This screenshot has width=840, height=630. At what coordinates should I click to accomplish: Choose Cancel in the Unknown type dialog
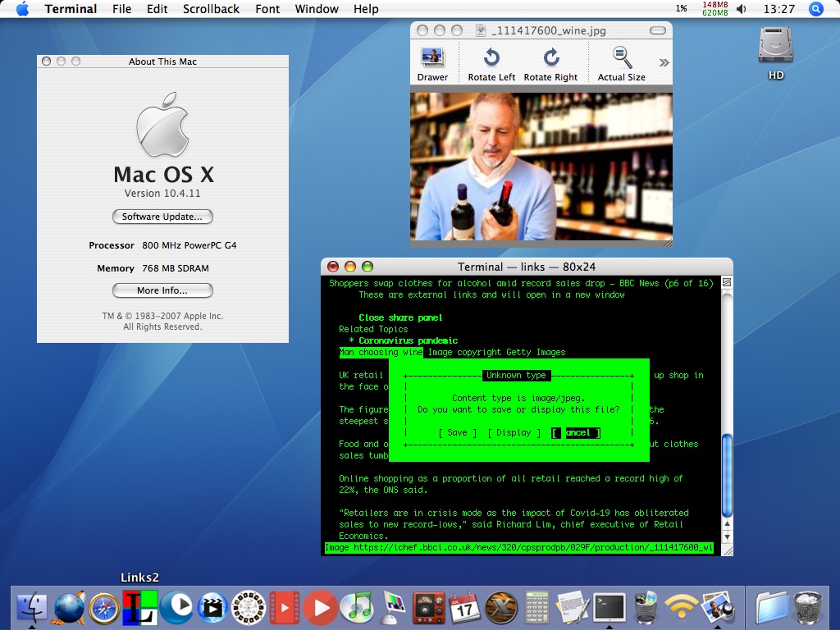576,432
